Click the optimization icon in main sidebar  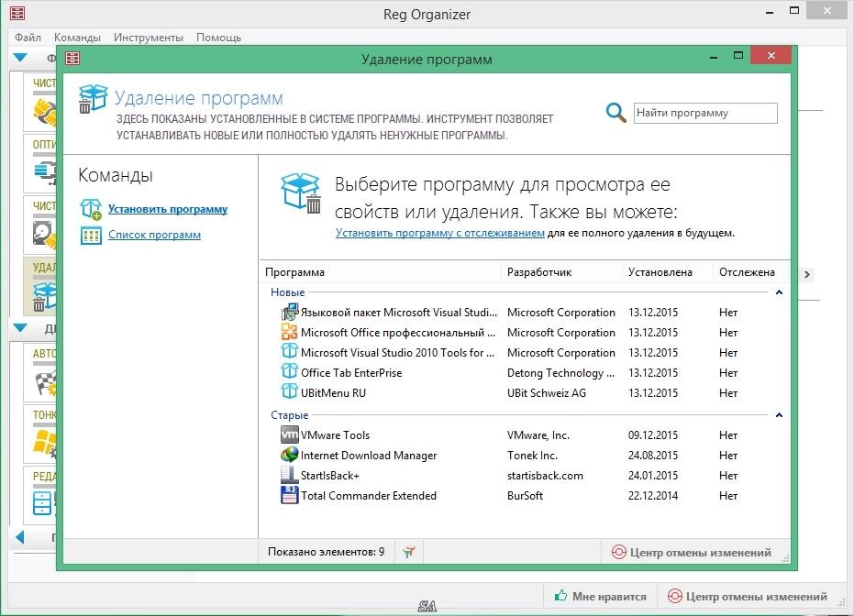click(x=45, y=172)
